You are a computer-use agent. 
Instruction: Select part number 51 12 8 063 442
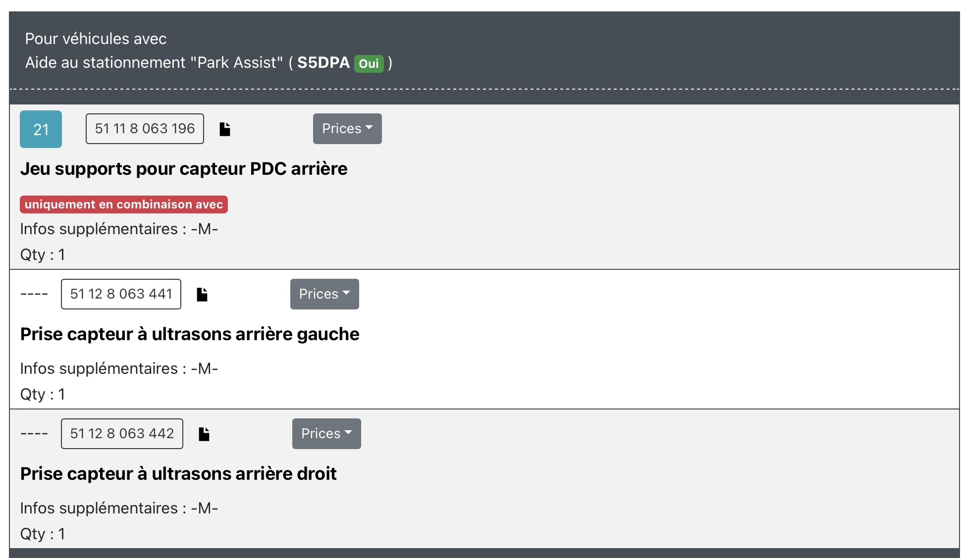(x=122, y=434)
